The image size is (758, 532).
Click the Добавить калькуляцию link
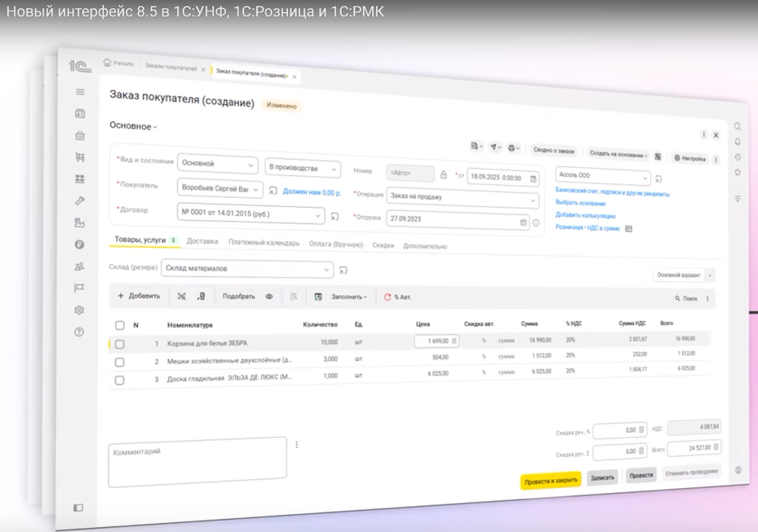(585, 215)
